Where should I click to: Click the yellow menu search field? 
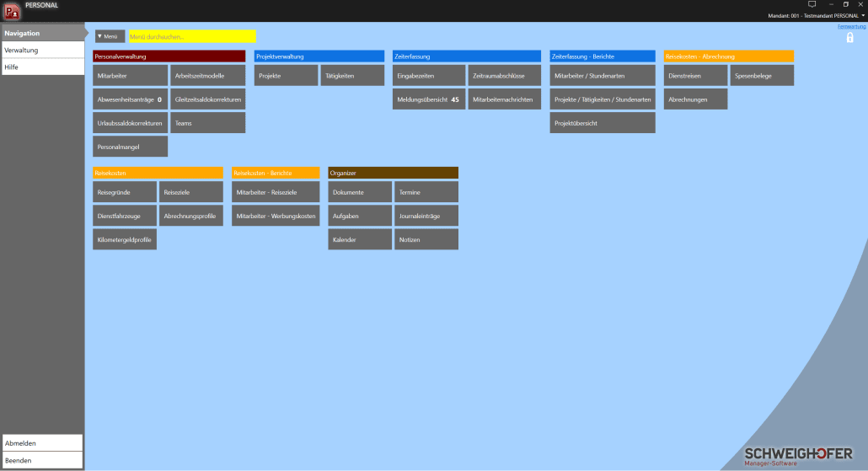click(x=192, y=37)
